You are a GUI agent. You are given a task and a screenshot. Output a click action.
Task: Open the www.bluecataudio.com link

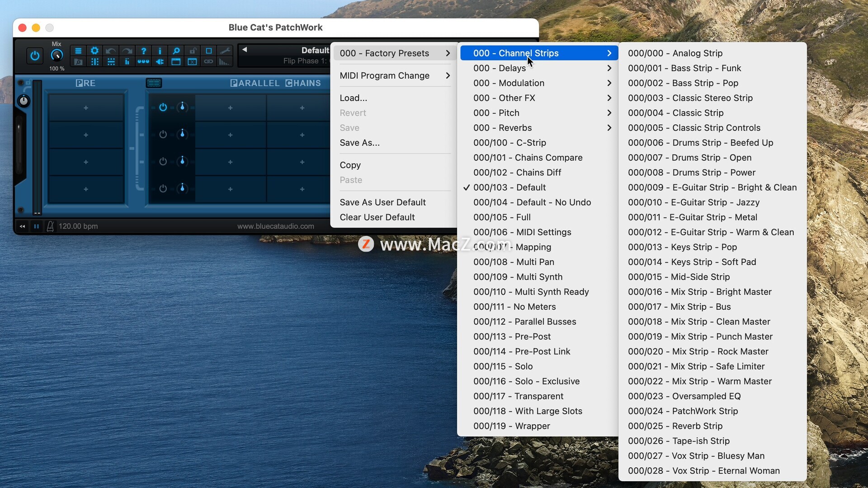(x=276, y=226)
